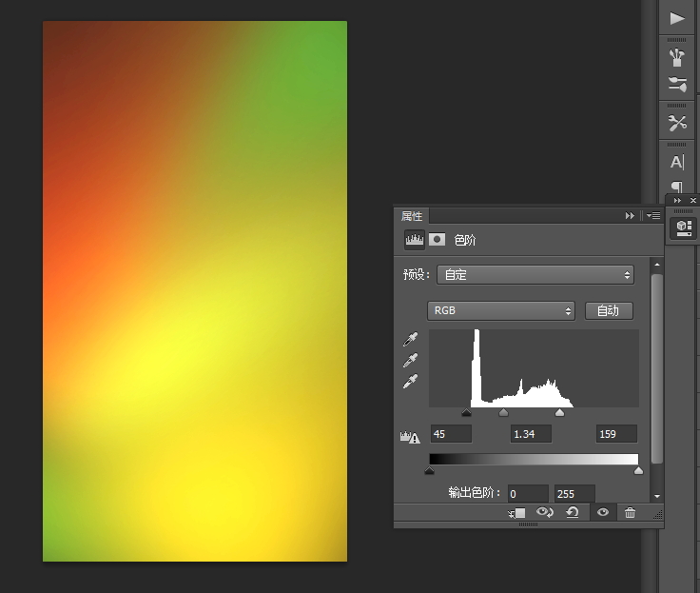The width and height of the screenshot is (700, 593).
Task: Collapse the icon dock double arrows
Action: [678, 201]
